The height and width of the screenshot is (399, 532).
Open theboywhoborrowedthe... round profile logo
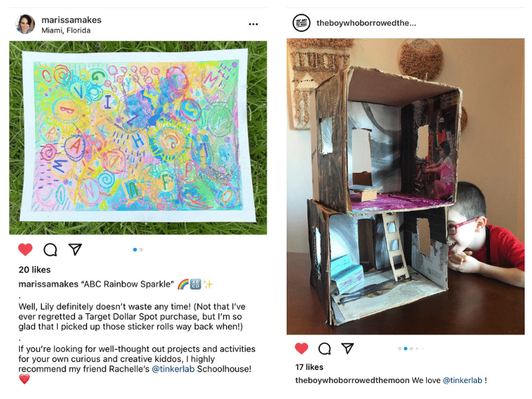pos(301,23)
